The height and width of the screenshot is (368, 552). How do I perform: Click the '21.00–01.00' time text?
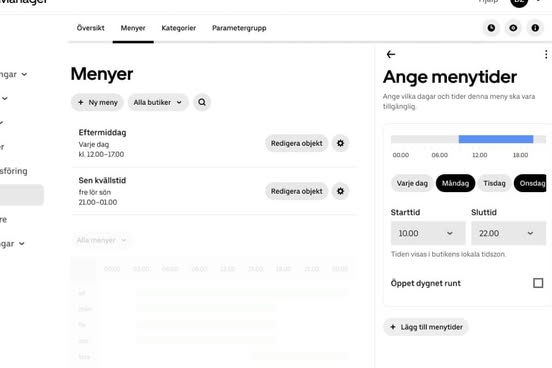(x=98, y=202)
